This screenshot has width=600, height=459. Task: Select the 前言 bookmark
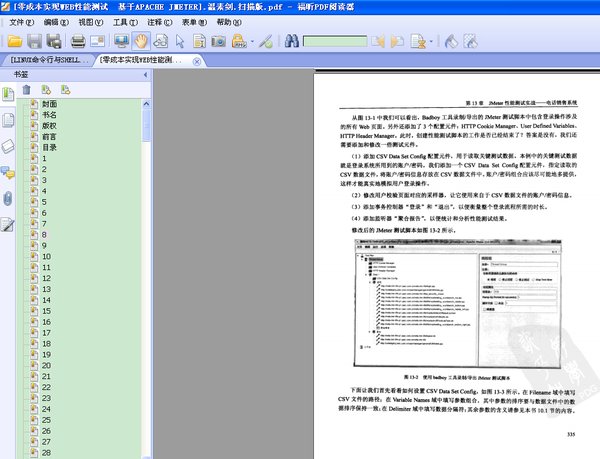coord(50,137)
